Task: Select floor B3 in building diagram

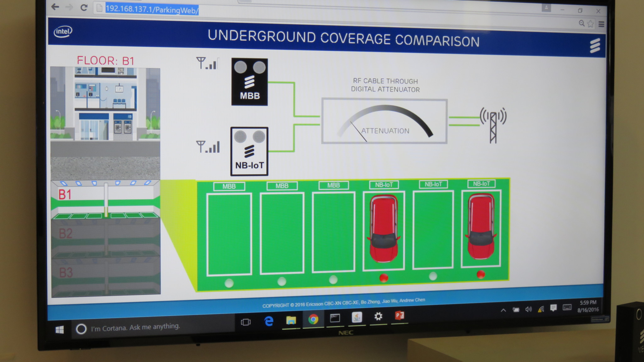Action: coord(106,277)
